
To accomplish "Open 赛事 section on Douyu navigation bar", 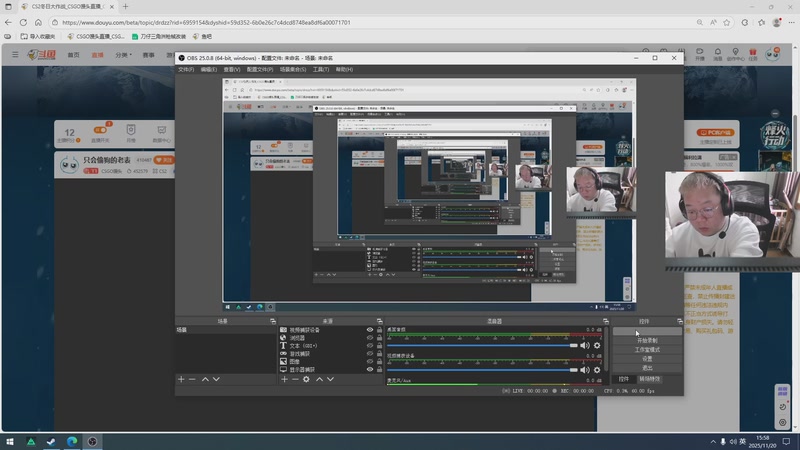I will (x=148, y=55).
